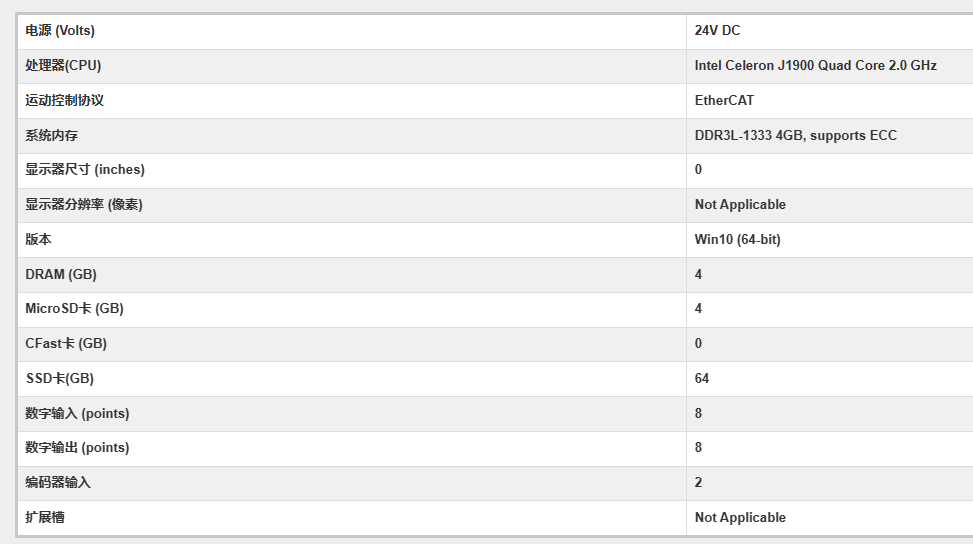Viewport: 973px width, 544px height.
Task: Click the 运动控制协议 row label
Action: 64,101
